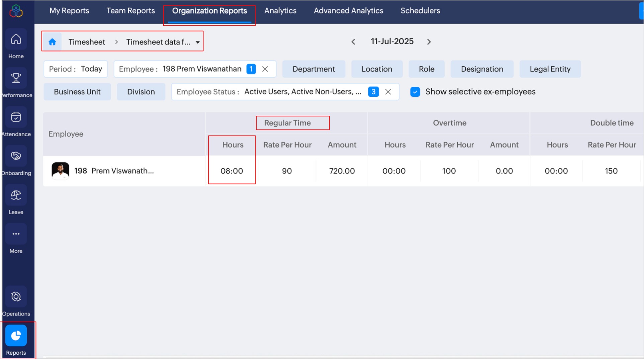Viewport: 644px width, 359px height.
Task: Open the Business Unit filter
Action: point(77,92)
